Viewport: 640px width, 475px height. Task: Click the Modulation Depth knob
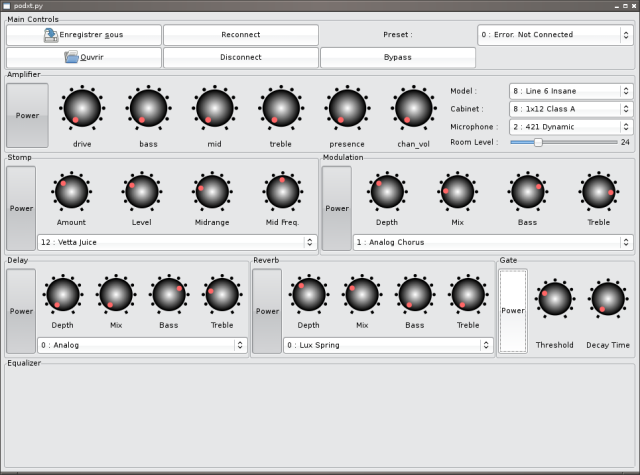pos(386,191)
